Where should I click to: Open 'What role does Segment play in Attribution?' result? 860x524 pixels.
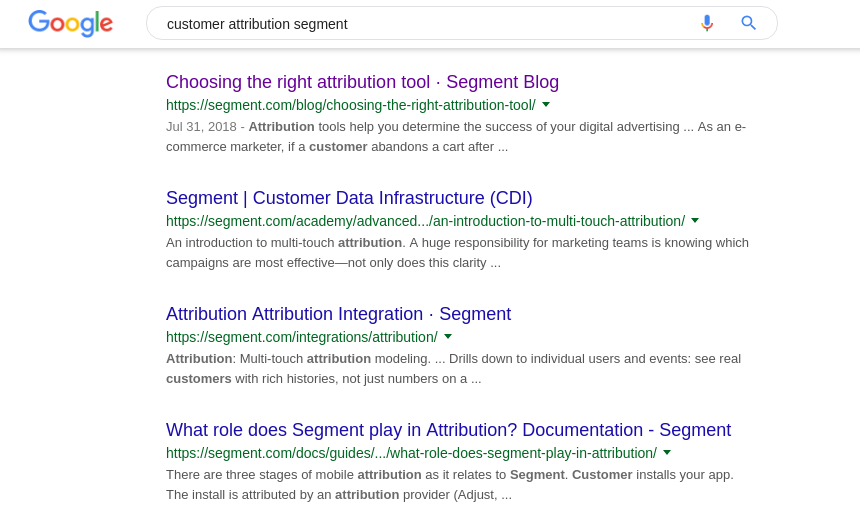[449, 430]
